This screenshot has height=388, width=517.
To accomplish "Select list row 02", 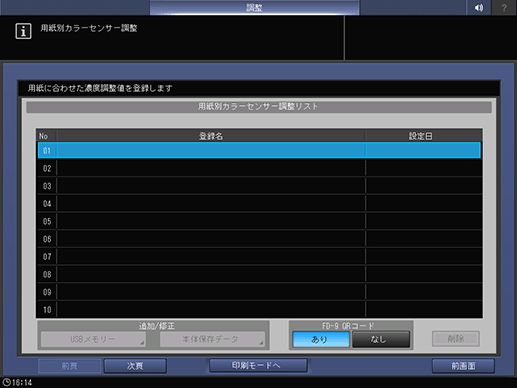I will click(259, 168).
